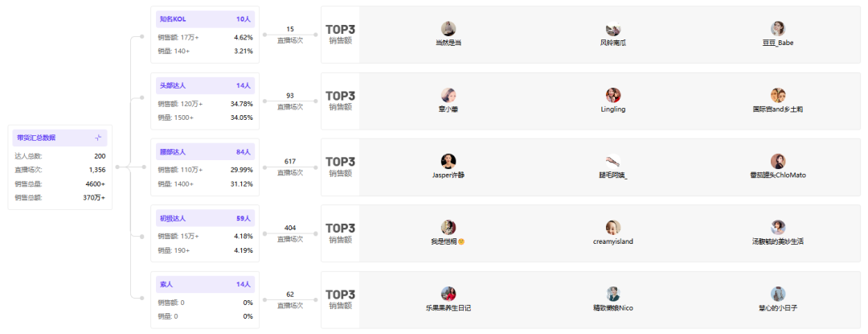Select the 头部达人 category header
The height and width of the screenshot is (334, 868).
(x=206, y=86)
